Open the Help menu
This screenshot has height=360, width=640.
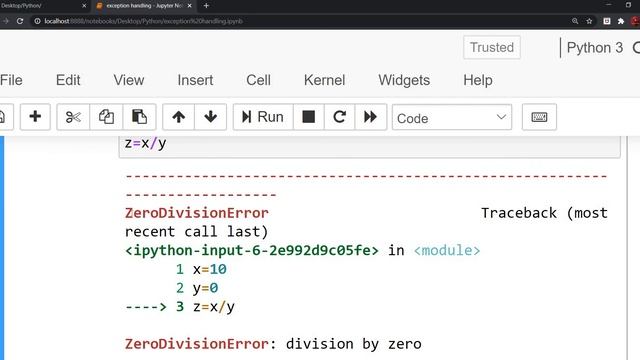478,80
